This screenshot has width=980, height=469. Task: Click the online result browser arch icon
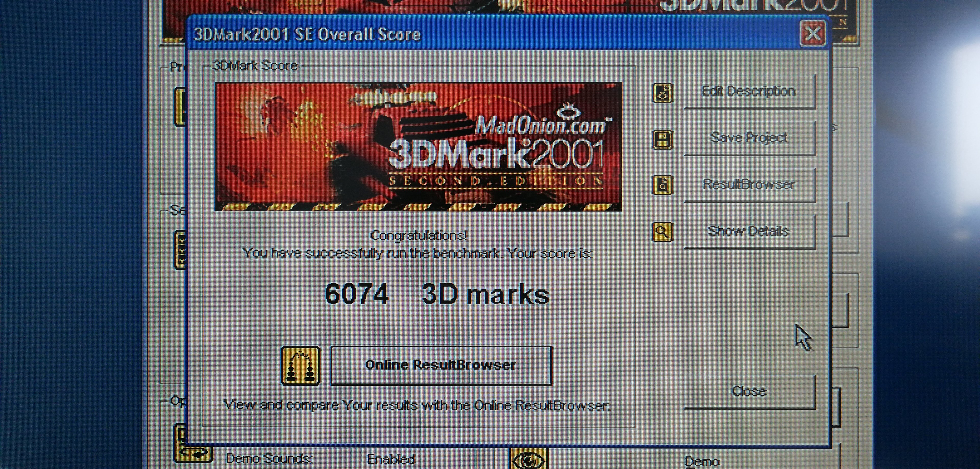(300, 366)
